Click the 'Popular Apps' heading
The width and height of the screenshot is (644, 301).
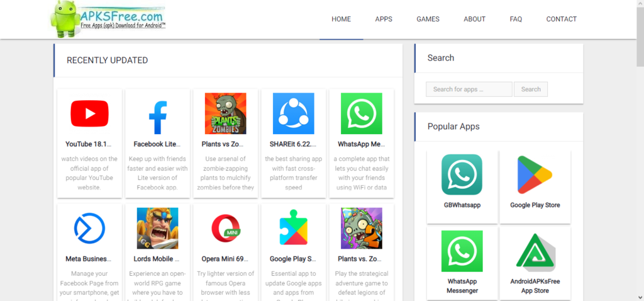tap(453, 127)
